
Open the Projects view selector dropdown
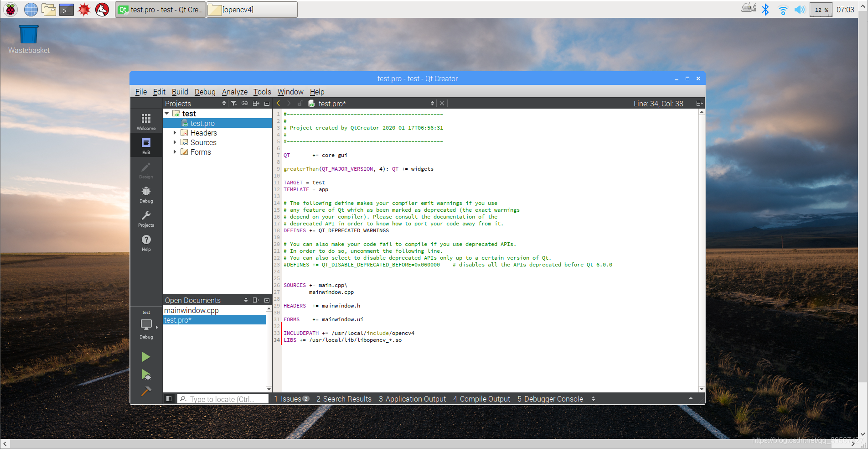pos(224,104)
